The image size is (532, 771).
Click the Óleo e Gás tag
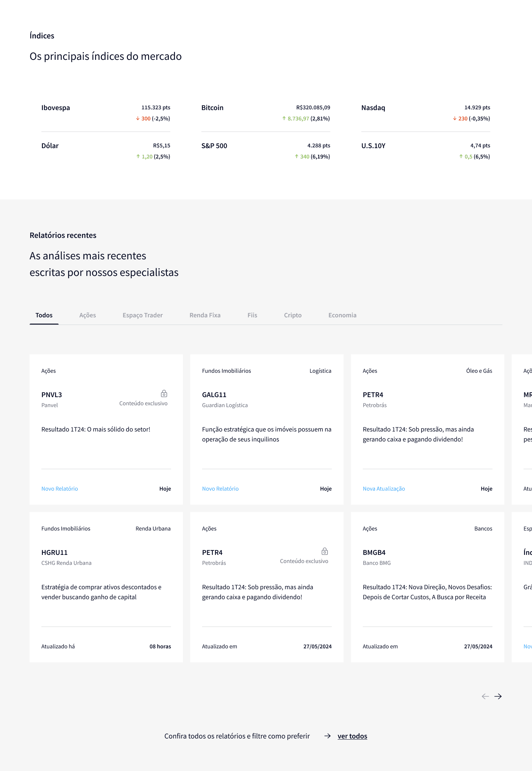(x=479, y=371)
